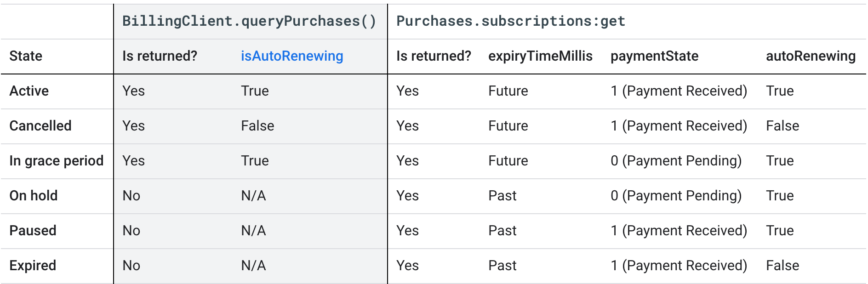868x284 pixels.
Task: Select the In grace period row label
Action: [x=57, y=161]
